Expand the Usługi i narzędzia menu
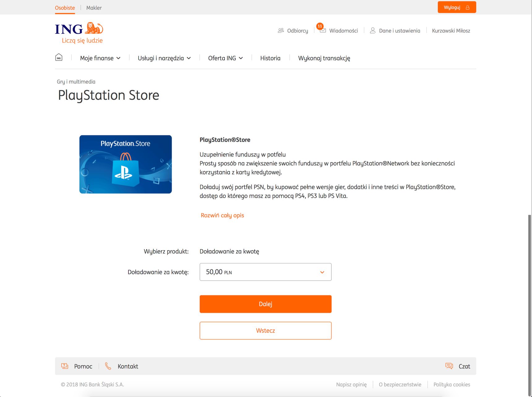The image size is (532, 397). pos(164,58)
